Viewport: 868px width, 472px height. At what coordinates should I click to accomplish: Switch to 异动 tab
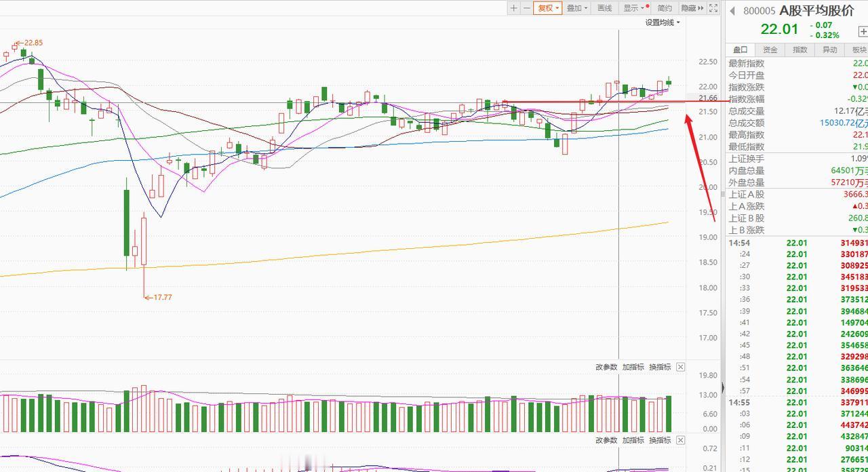829,50
